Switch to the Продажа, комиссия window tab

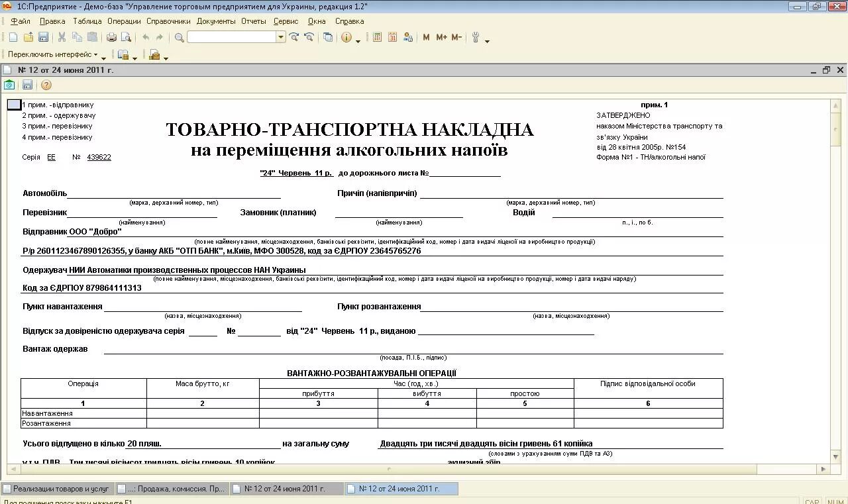click(x=172, y=489)
